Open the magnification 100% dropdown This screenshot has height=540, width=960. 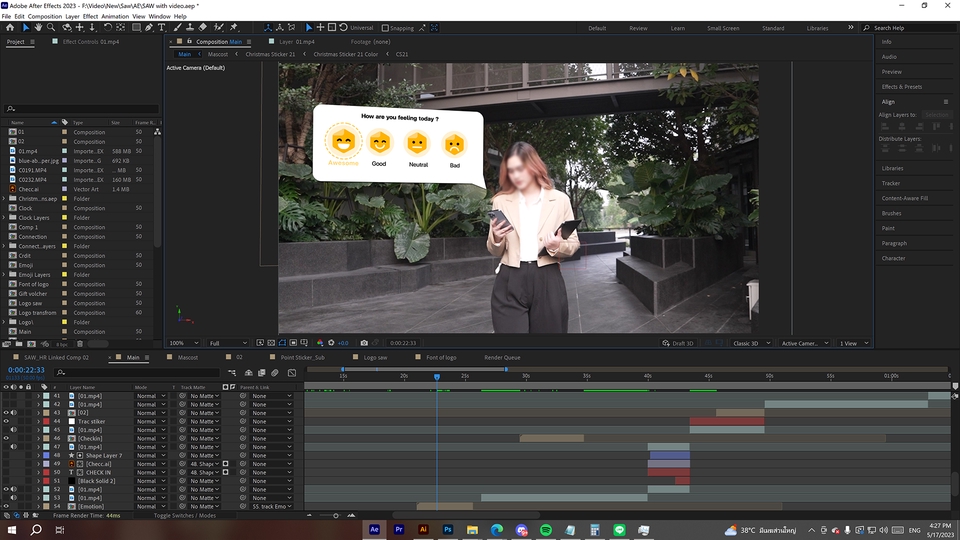point(184,343)
